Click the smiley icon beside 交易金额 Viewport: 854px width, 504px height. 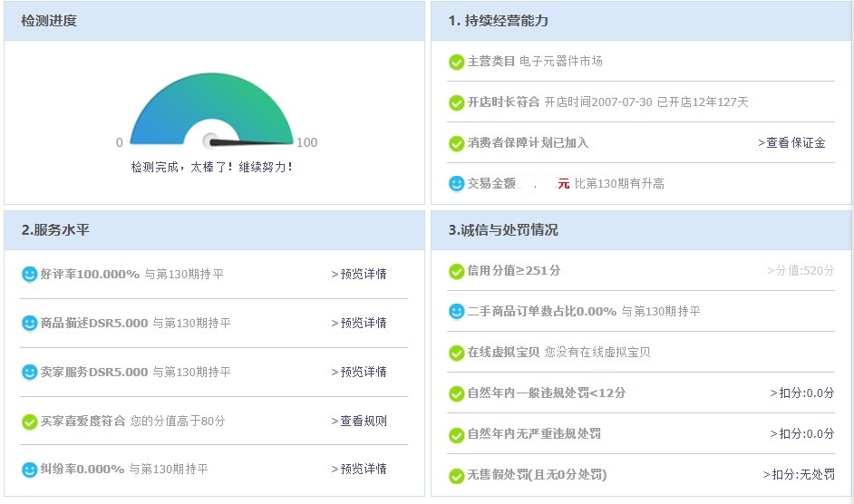click(x=457, y=183)
